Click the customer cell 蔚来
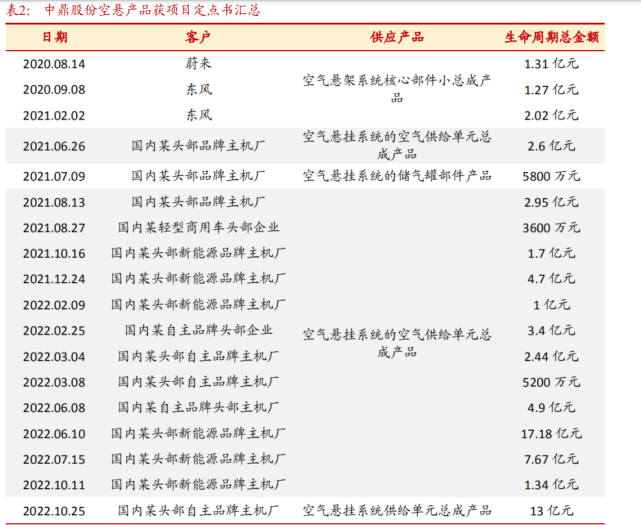Viewport: 641px width, 525px height. 198,63
